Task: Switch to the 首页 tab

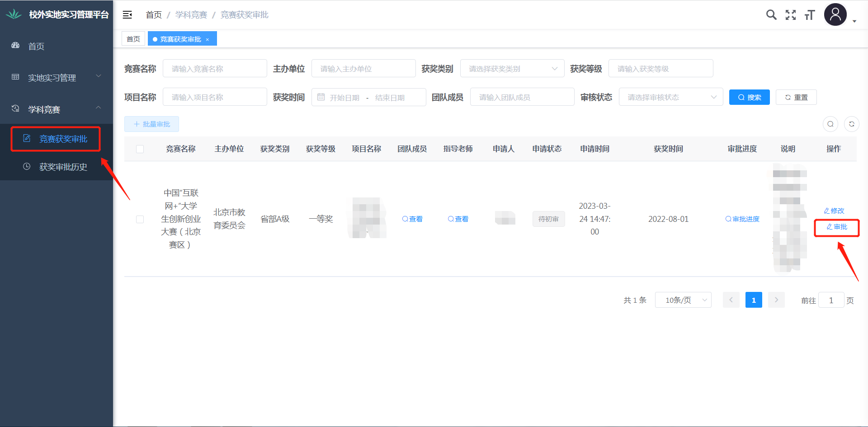Action: (133, 39)
